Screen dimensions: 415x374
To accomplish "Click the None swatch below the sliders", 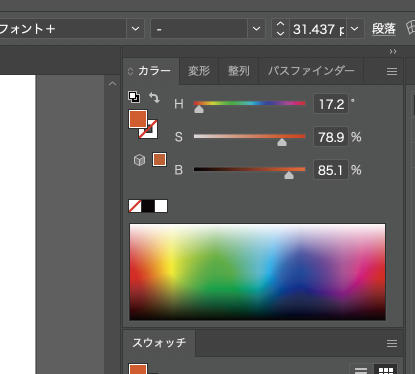I will [135, 206].
